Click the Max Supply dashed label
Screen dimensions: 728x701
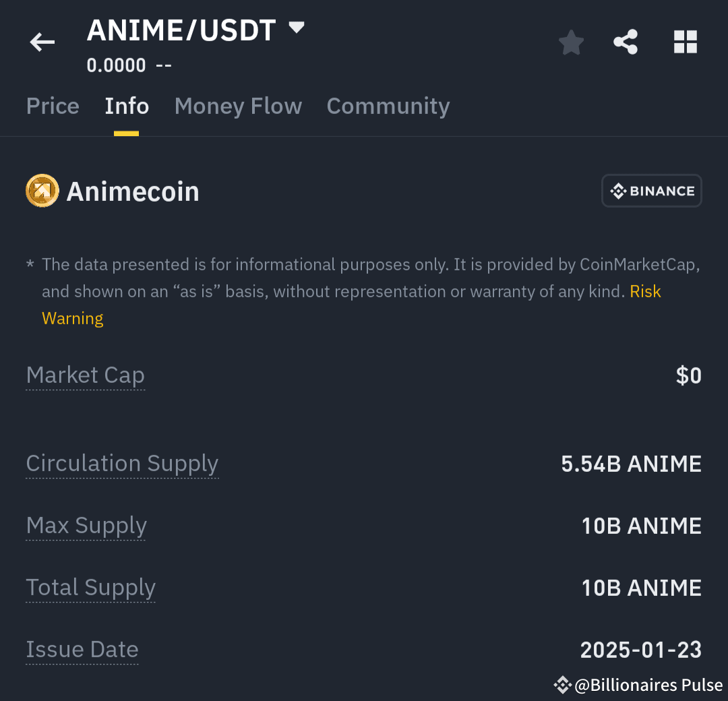(x=86, y=526)
